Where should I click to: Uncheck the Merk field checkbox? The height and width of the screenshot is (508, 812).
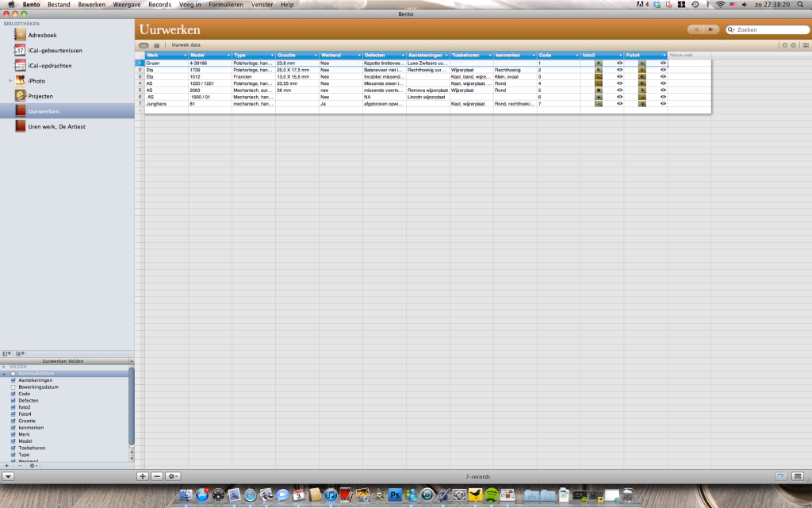(13, 434)
